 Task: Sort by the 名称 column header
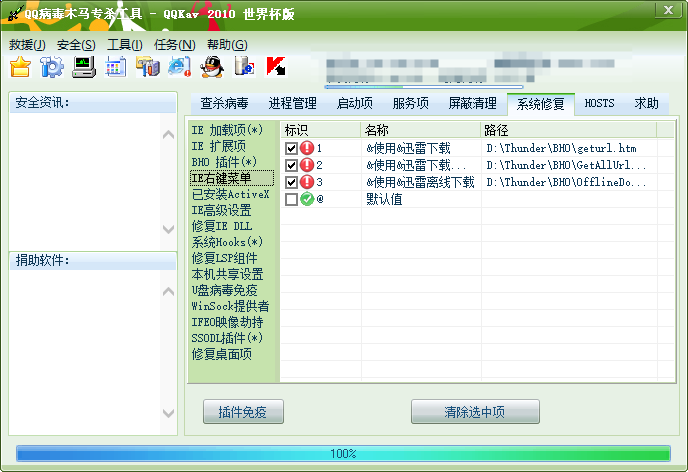(x=420, y=130)
